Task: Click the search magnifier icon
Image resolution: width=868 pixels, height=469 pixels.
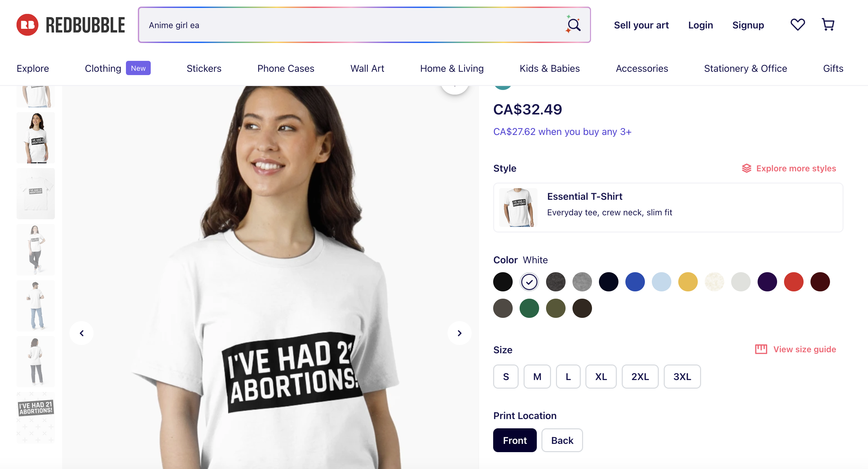Action: [x=573, y=24]
